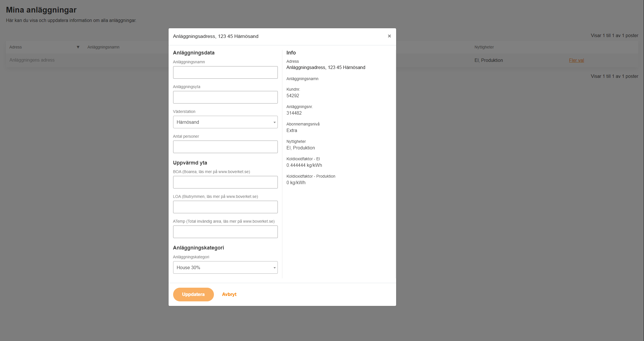Click the Anläggningsnamn input field

(x=225, y=72)
